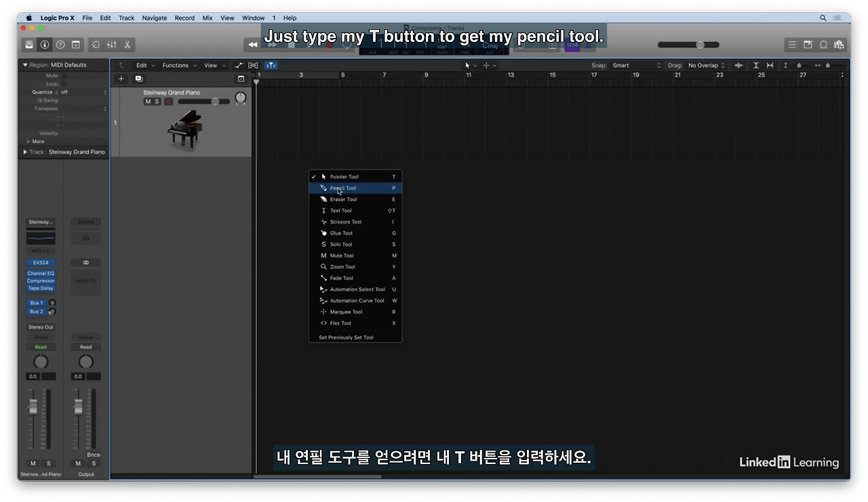Click the horizontal auto zoom icon
This screenshot has height=502, width=868.
click(x=770, y=66)
